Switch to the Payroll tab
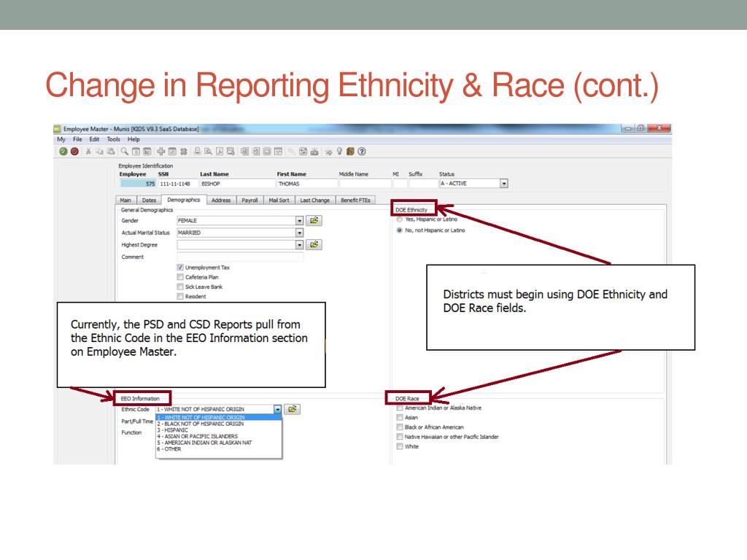Screen dimensions: 747x560 pyautogui.click(x=249, y=201)
